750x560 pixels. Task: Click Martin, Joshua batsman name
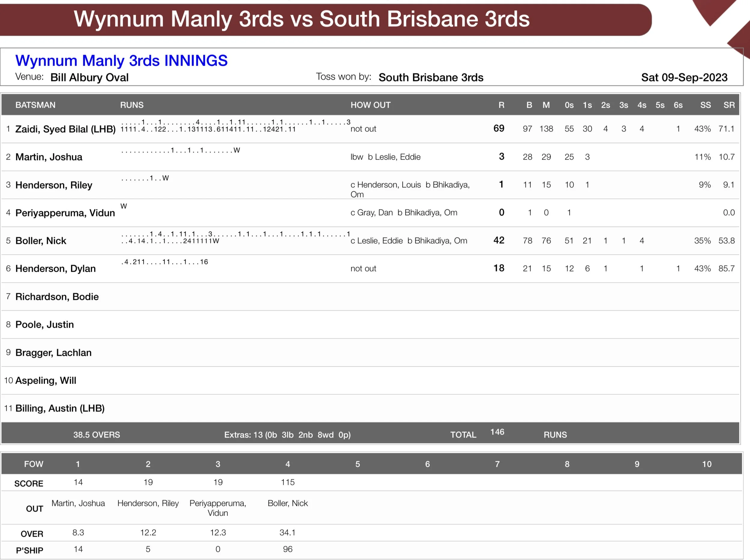coord(49,157)
